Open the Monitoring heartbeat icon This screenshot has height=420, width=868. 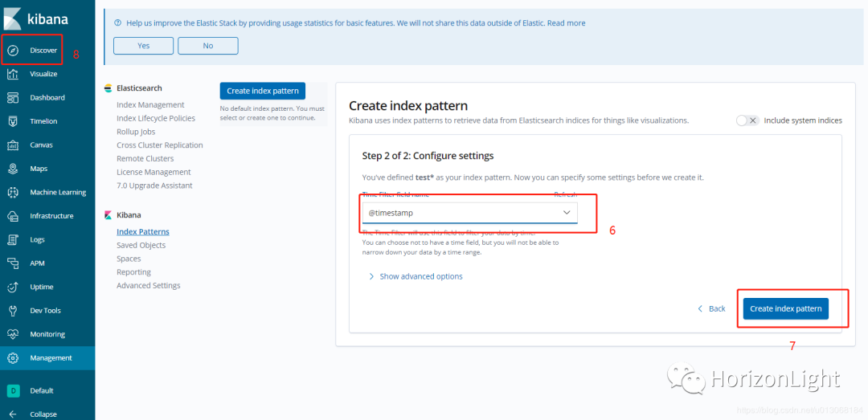tap(14, 335)
